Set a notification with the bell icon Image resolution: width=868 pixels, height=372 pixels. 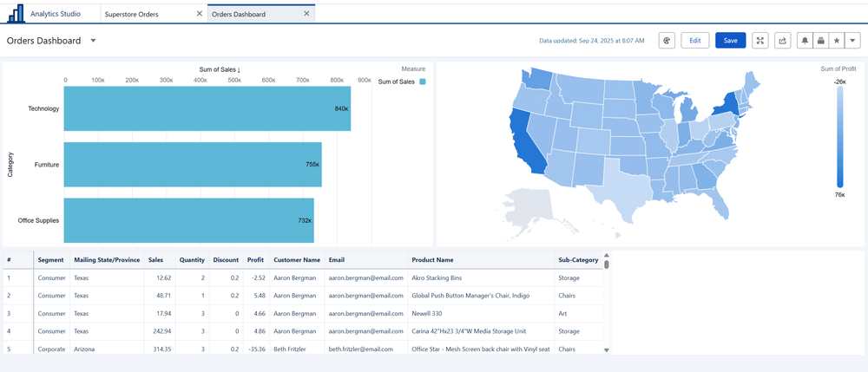coord(805,41)
